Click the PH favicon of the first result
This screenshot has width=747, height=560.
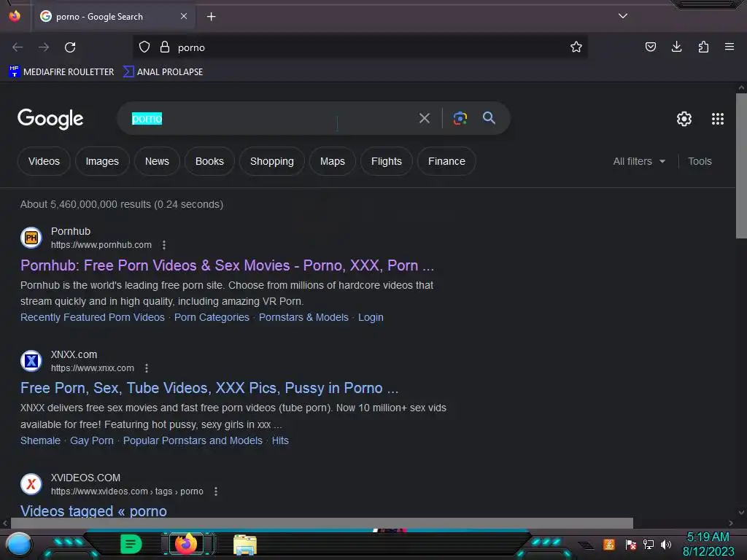[31, 238]
